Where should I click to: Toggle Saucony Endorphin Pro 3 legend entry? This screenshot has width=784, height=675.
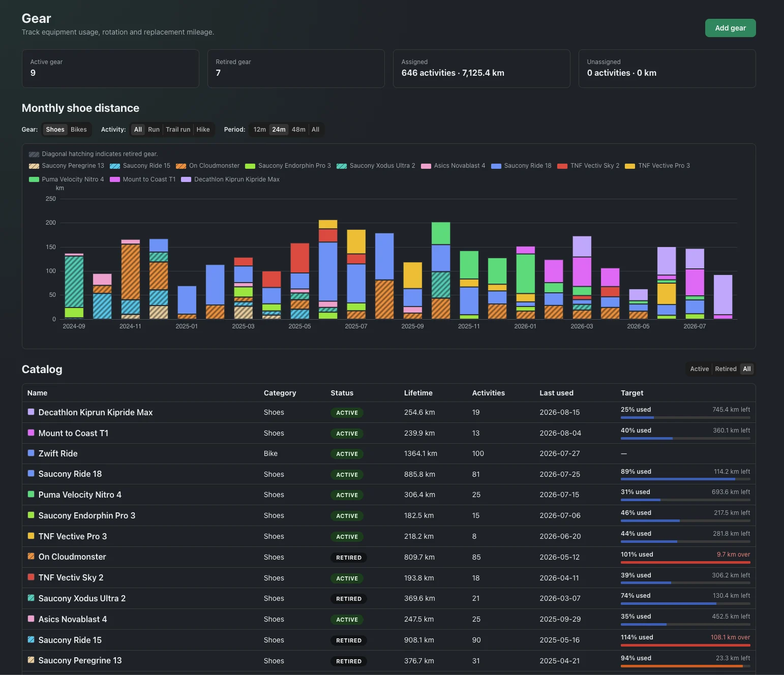pyautogui.click(x=288, y=166)
